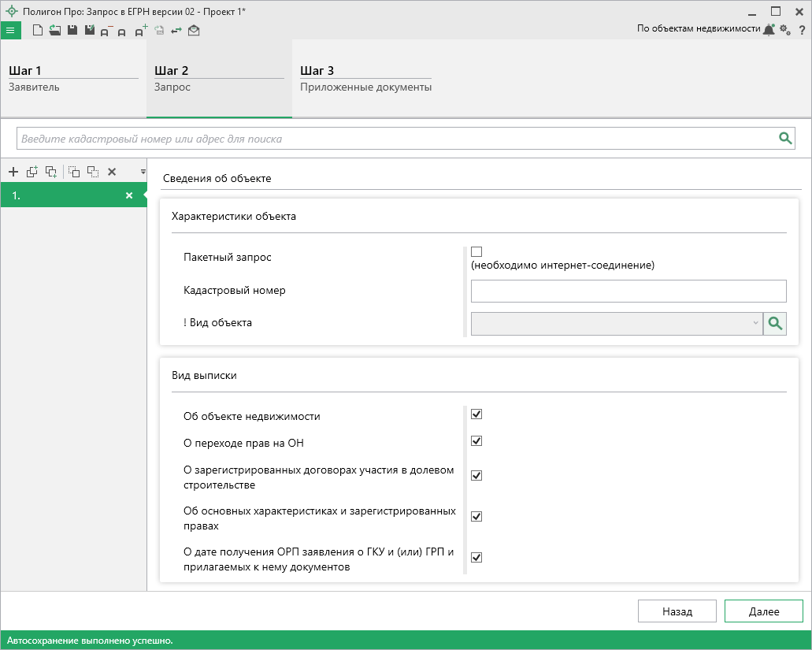Open a project with the folder icon
Image resolution: width=812 pixels, height=650 pixels.
(x=54, y=30)
